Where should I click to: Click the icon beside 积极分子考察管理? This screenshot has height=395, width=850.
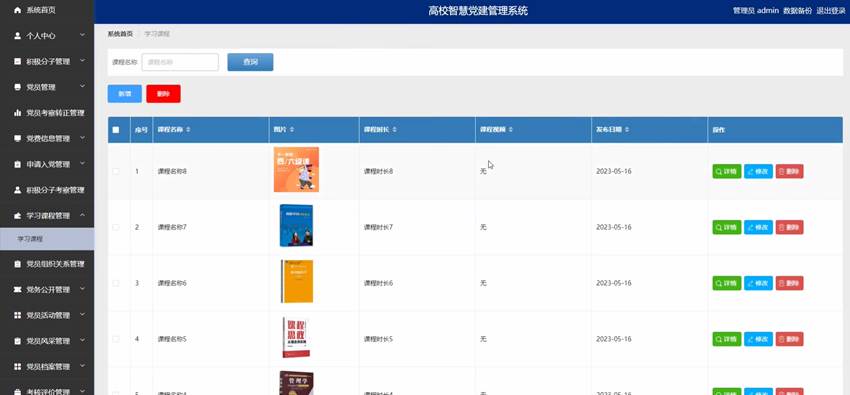click(17, 190)
